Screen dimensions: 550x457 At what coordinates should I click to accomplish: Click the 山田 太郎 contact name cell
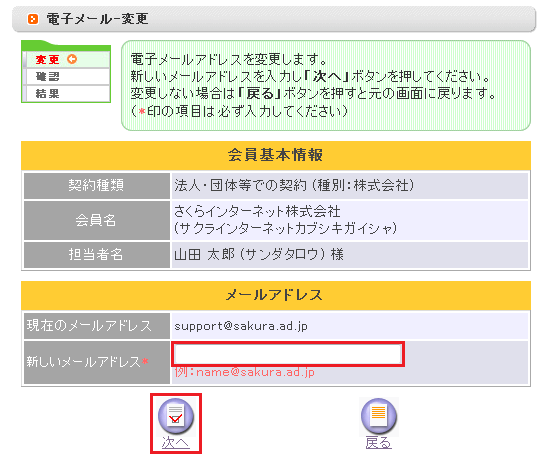[x=350, y=255]
